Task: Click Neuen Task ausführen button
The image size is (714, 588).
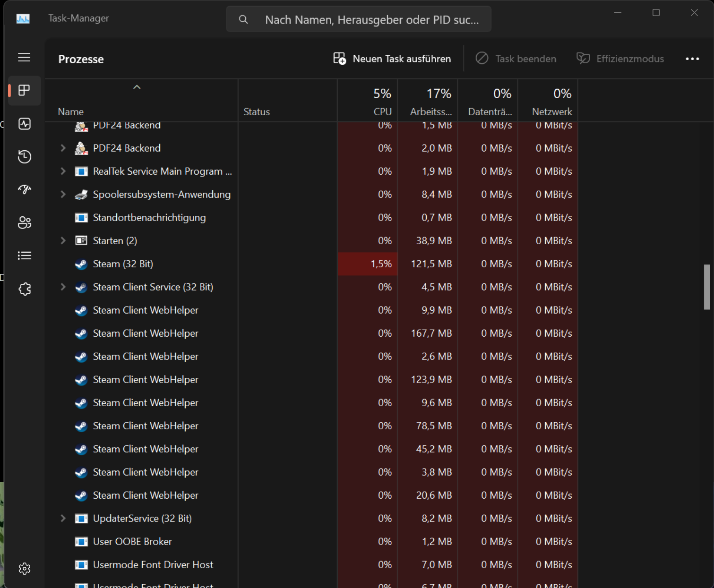Action: pyautogui.click(x=392, y=59)
